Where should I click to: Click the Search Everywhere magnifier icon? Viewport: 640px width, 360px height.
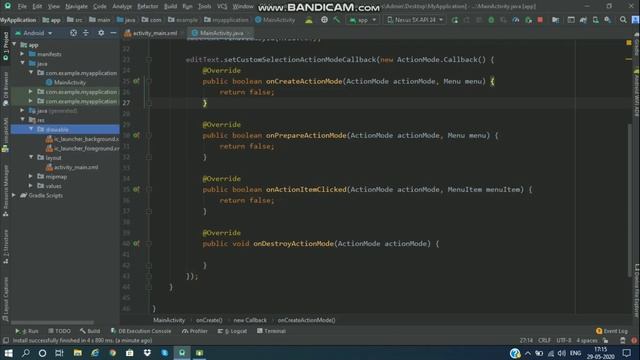coord(623,20)
